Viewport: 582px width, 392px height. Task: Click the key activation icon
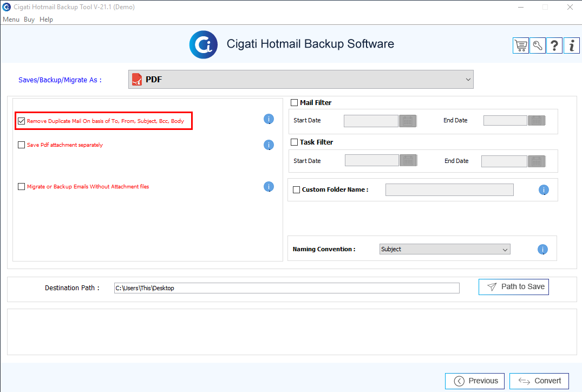coord(538,45)
